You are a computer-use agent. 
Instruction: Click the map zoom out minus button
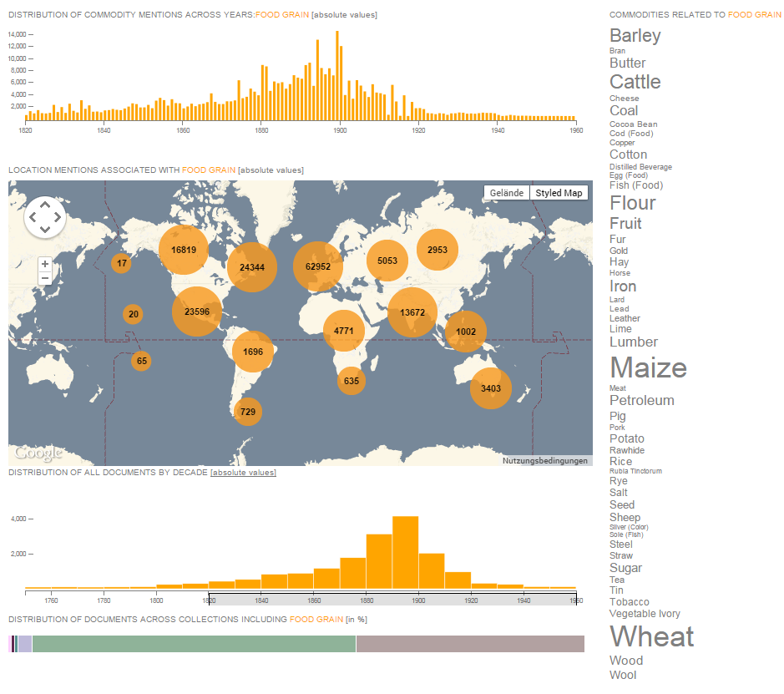(x=45, y=278)
